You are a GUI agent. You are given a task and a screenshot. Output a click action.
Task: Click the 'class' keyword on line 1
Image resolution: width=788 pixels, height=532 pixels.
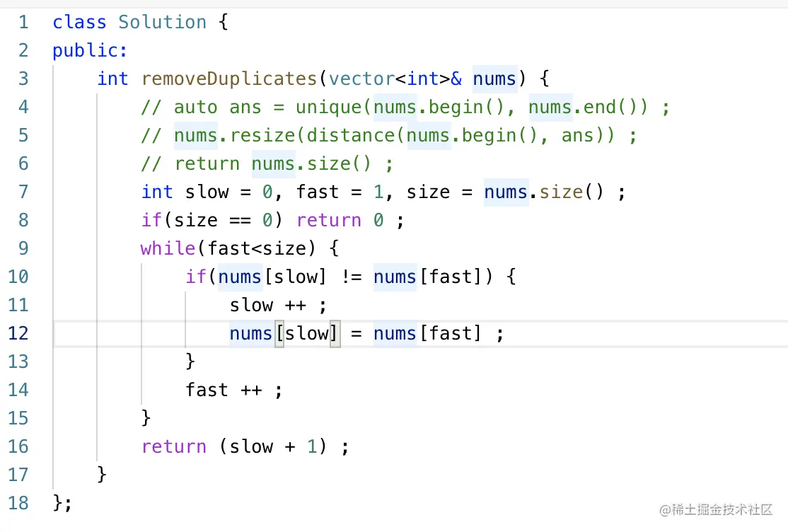(79, 22)
